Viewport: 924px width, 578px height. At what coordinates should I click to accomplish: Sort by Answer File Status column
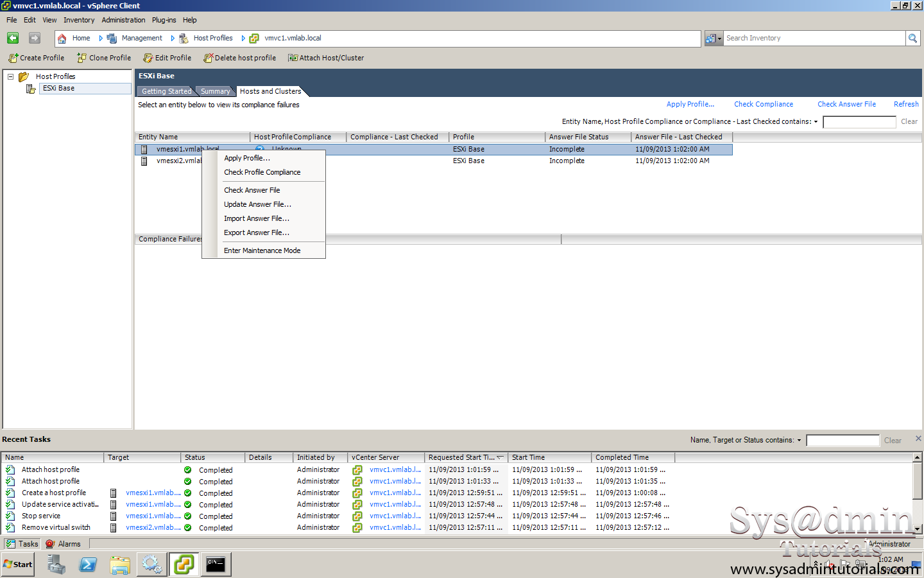click(x=588, y=137)
